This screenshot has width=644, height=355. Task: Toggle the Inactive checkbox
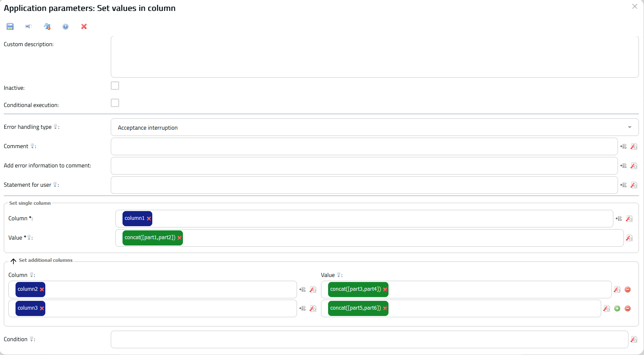[115, 86]
